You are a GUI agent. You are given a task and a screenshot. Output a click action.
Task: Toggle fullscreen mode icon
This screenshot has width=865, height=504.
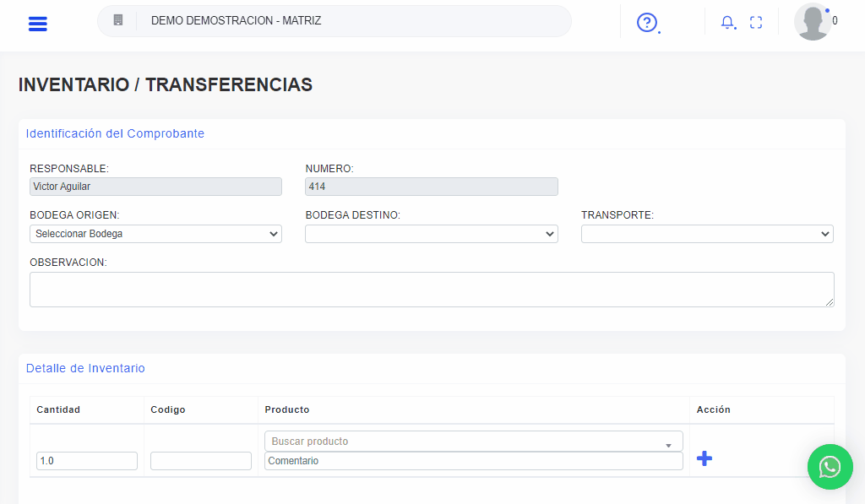point(756,23)
